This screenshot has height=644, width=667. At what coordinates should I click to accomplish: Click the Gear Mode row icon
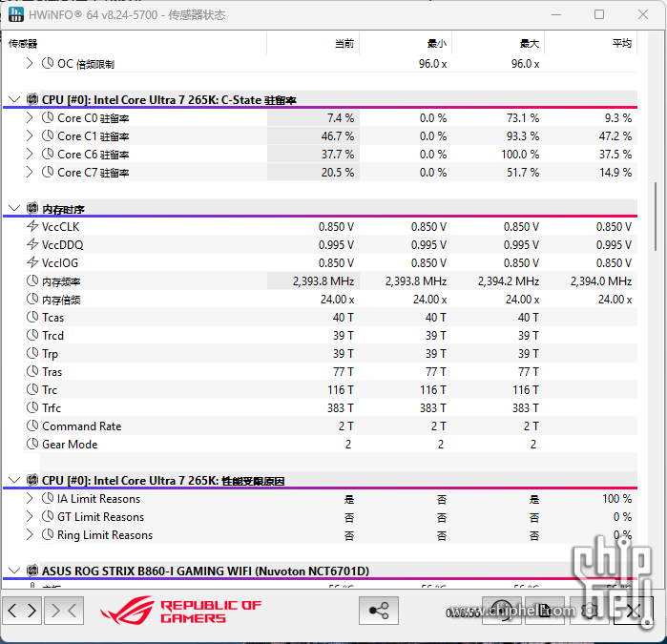coord(32,444)
